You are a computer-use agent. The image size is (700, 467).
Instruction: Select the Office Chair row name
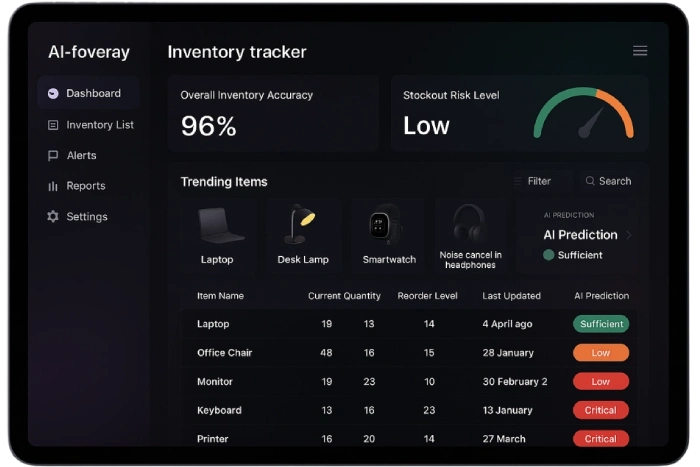225,353
